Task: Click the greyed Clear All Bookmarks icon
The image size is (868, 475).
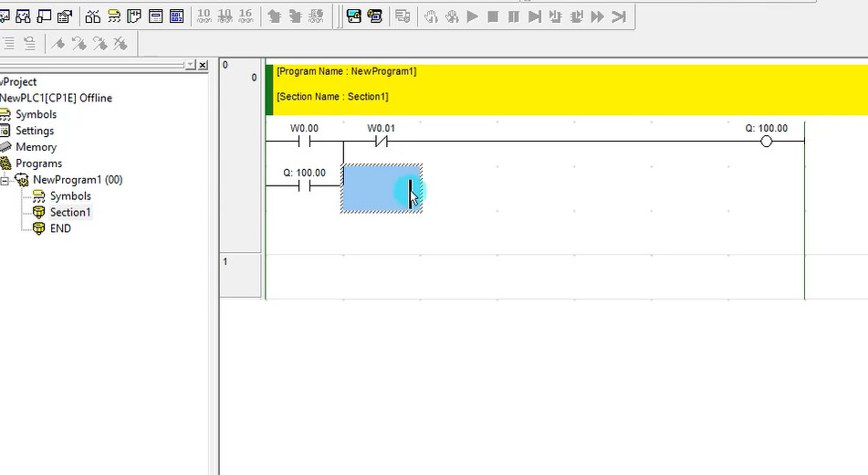Action: click(120, 43)
